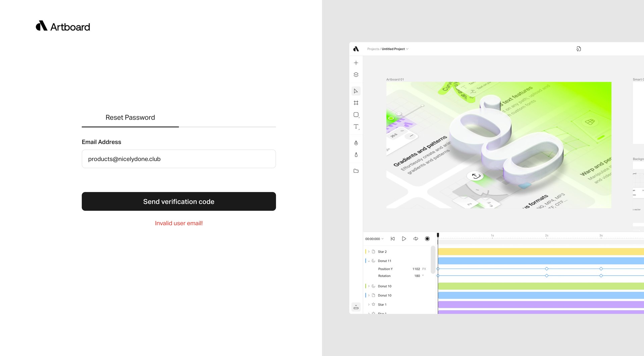The height and width of the screenshot is (356, 644).
Task: Select the frame/grid tool in the toolbar
Action: click(356, 103)
